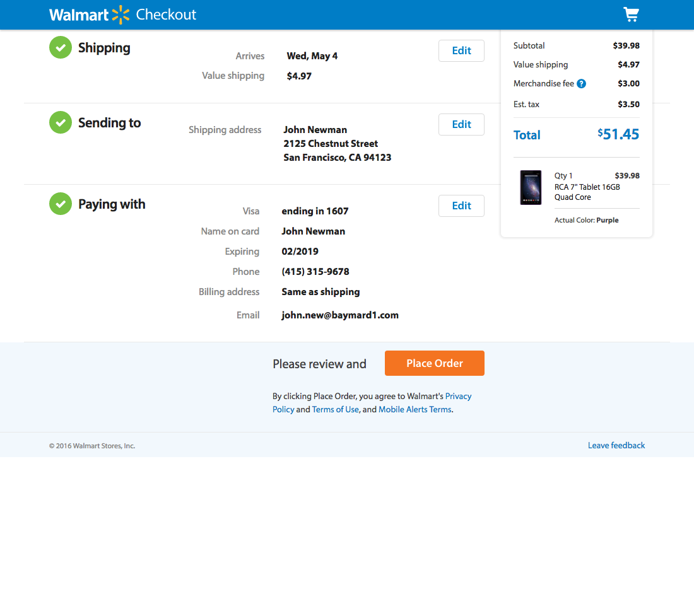Viewport: 694px width, 616px height.
Task: Open the Mobile Alerts Terms link
Action: pos(415,409)
